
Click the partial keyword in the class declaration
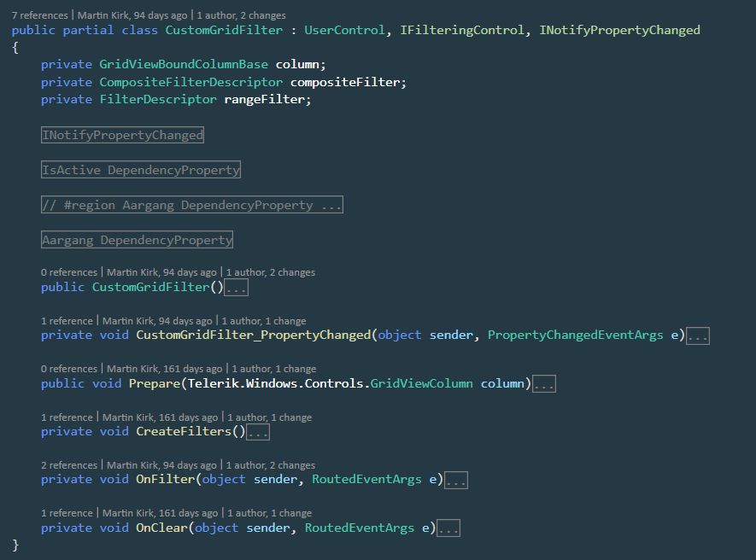88,31
